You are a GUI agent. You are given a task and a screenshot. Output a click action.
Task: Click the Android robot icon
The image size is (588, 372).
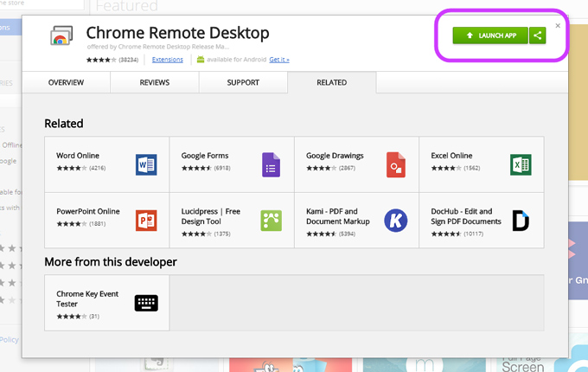(x=201, y=59)
